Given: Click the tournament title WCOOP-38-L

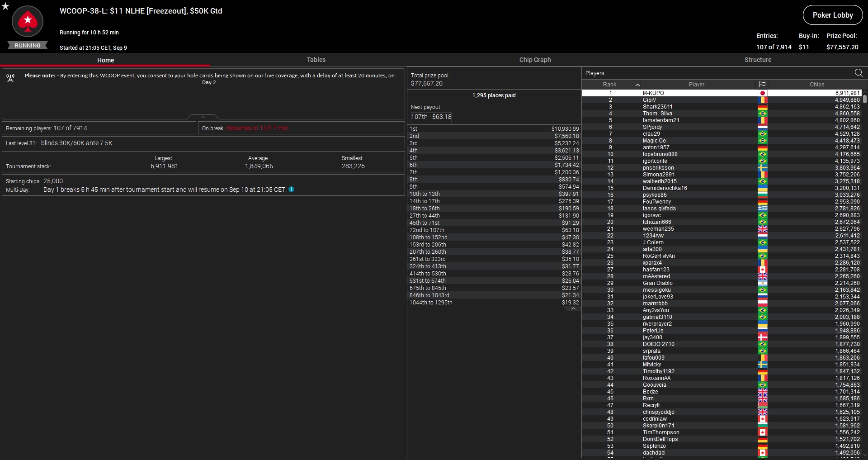Looking at the screenshot, I should 141,11.
